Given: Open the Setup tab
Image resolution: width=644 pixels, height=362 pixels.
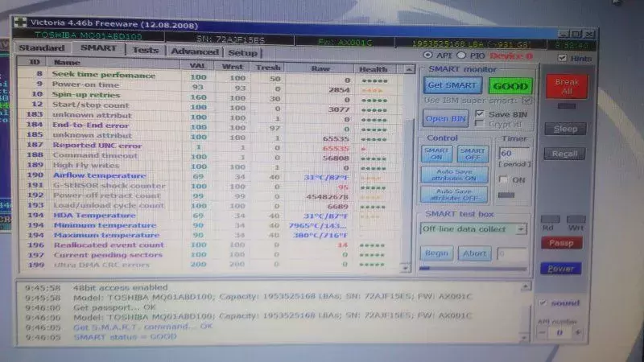Looking at the screenshot, I should (x=243, y=53).
